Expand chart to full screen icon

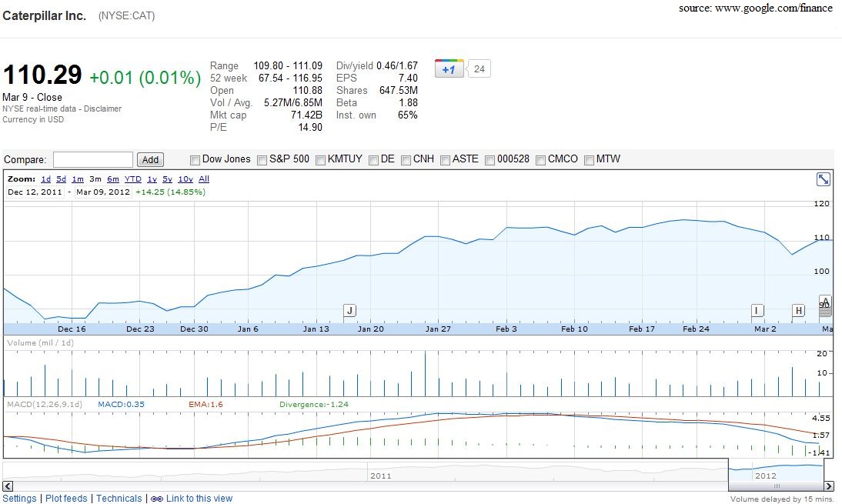click(824, 179)
